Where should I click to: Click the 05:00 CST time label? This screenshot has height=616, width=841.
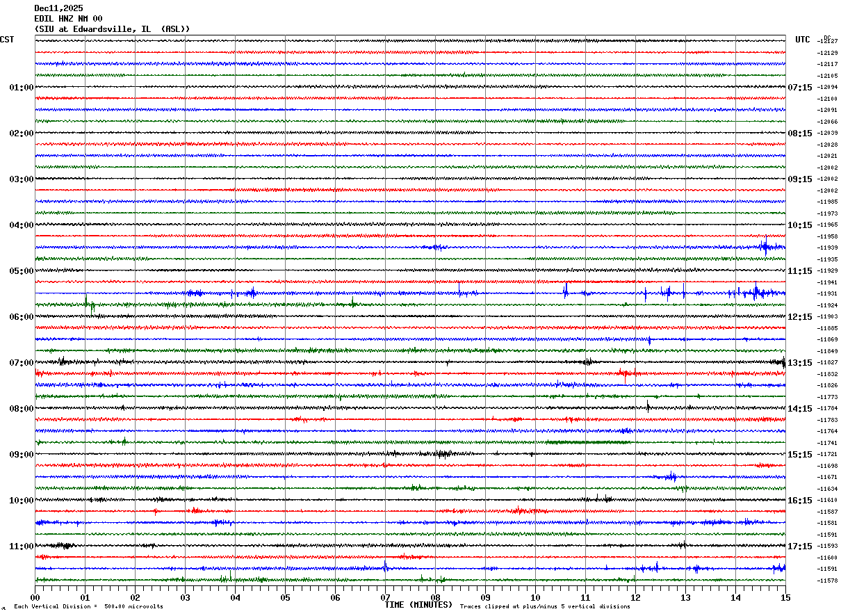pos(22,271)
